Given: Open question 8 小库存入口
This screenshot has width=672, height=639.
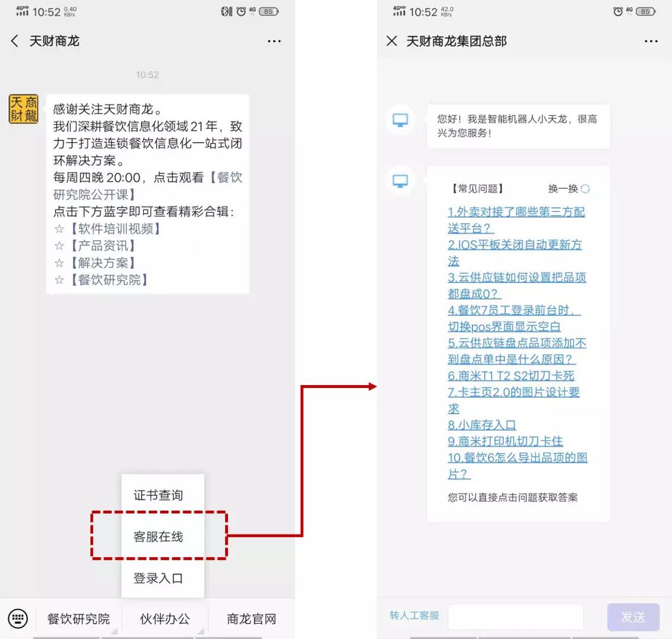Looking at the screenshot, I should (482, 425).
